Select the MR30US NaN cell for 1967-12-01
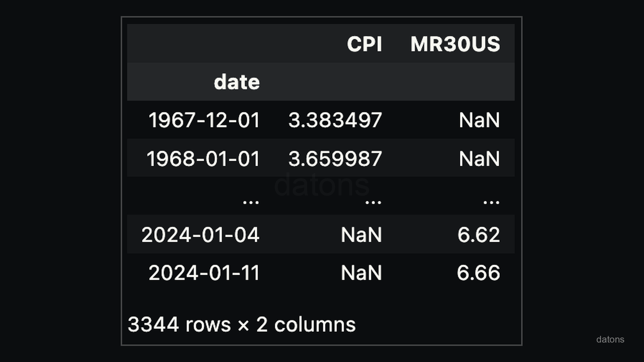This screenshot has width=644, height=362. click(x=479, y=120)
